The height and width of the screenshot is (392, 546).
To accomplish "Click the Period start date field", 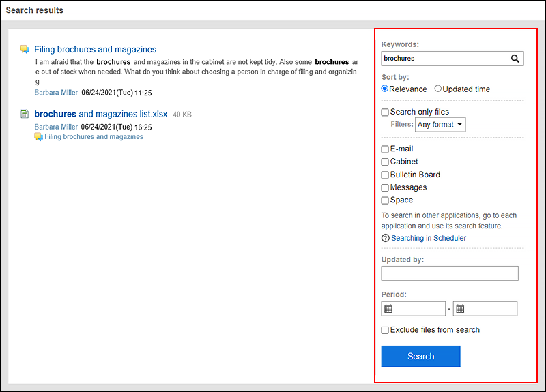I will pyautogui.click(x=414, y=309).
